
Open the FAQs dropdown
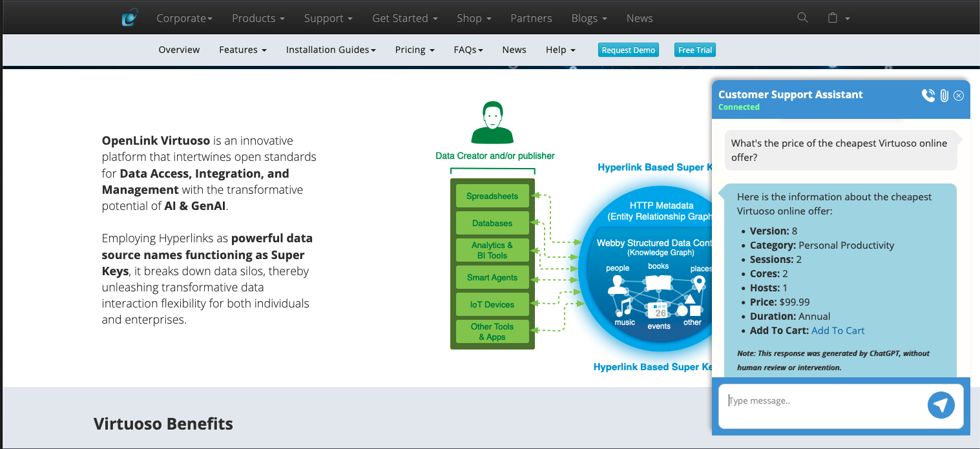point(468,50)
